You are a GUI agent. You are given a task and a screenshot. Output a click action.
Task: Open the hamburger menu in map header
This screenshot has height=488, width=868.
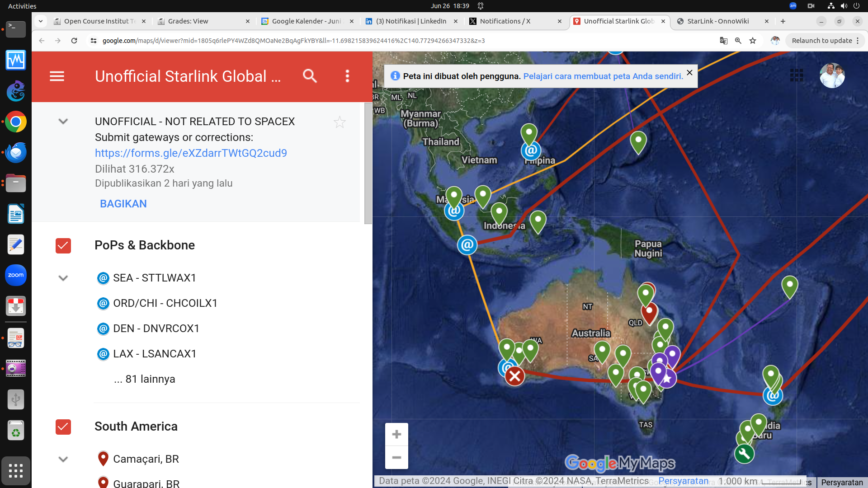57,76
